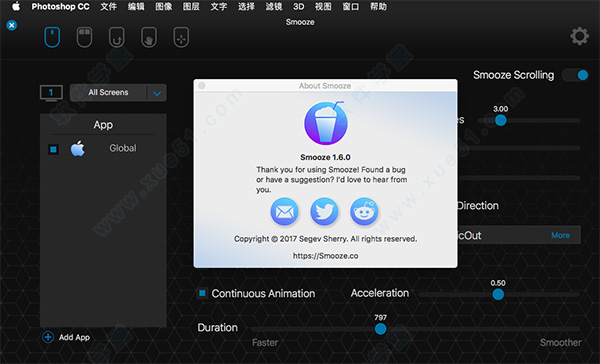Click the Smoother label under Duration
The image size is (600, 364).
click(x=561, y=343)
